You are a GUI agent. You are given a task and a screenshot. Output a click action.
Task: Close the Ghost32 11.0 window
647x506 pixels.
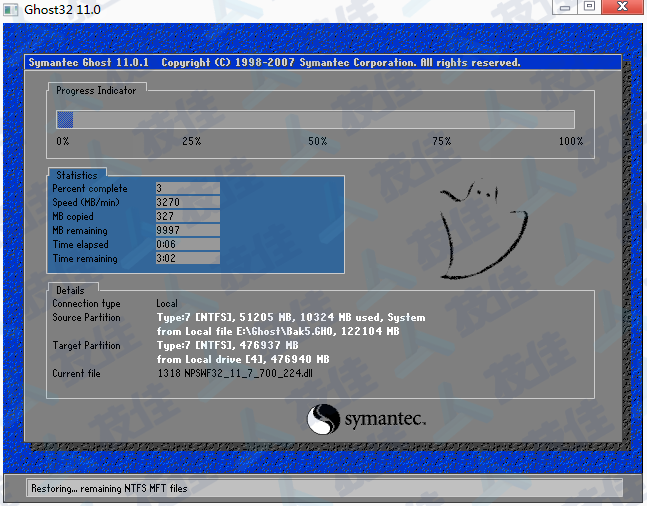(623, 7)
